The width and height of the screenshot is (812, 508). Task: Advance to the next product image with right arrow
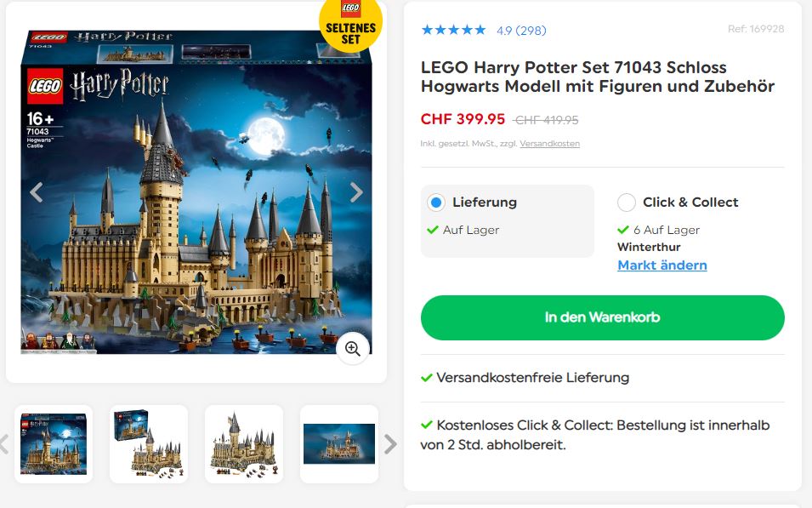point(356,192)
